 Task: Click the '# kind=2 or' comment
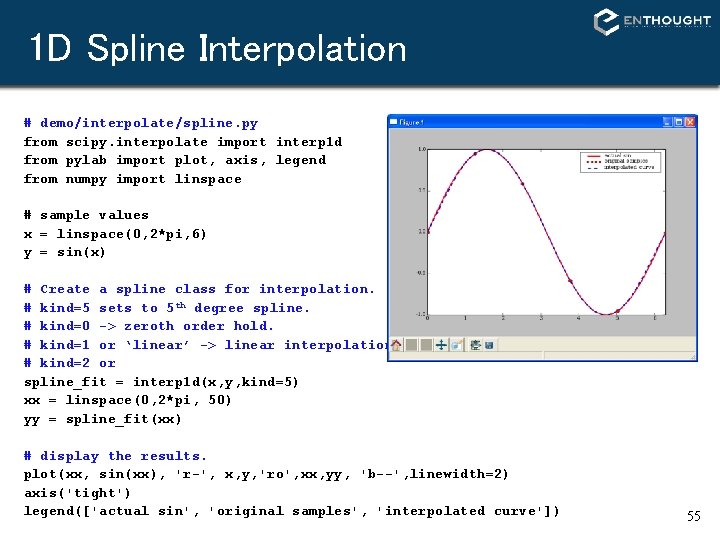(70, 363)
